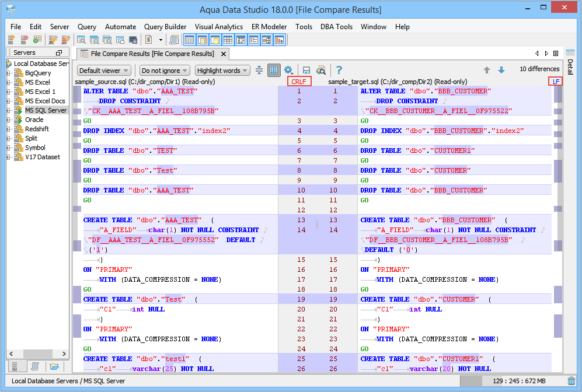Toggle the side-by-side view button
582x392 pixels.
coord(274,70)
